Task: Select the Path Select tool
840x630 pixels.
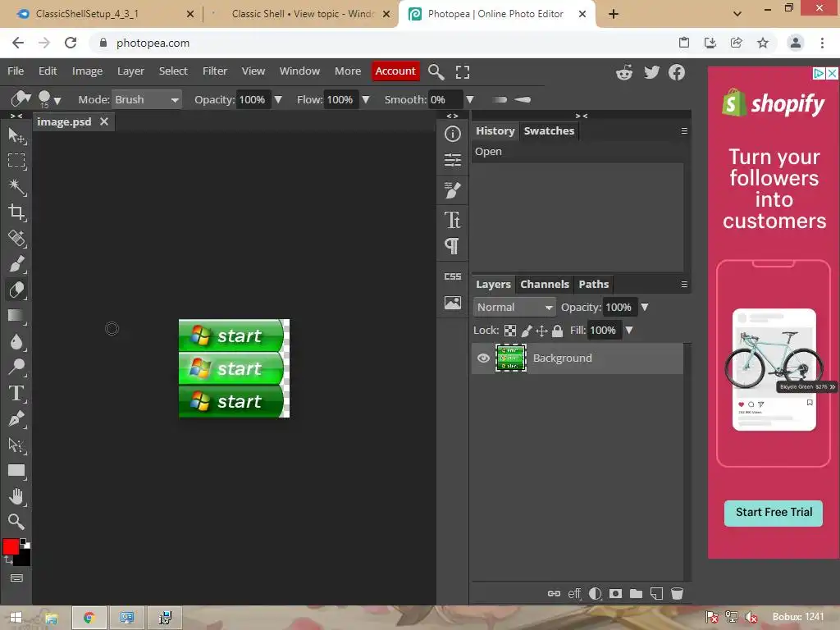Action: 16,445
